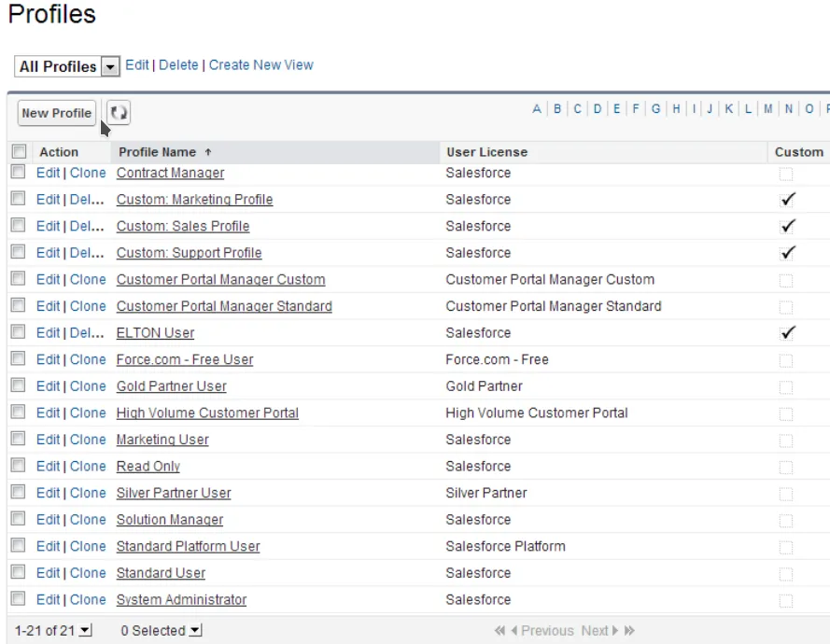Refresh the profiles list
Viewport: 830px width, 644px height.
[119, 112]
